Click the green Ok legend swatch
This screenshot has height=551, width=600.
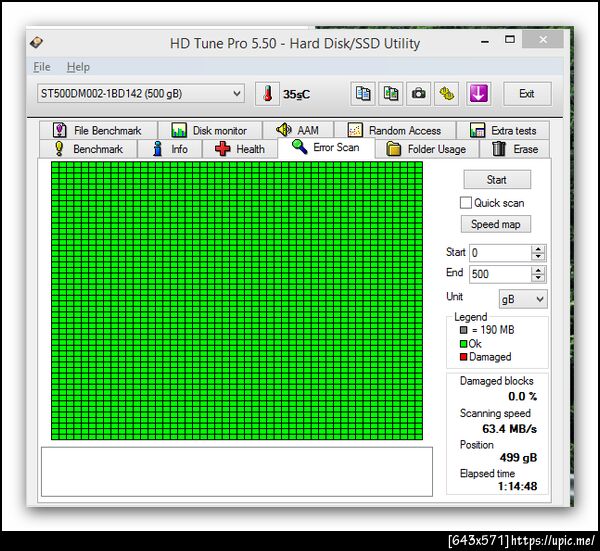coord(463,344)
